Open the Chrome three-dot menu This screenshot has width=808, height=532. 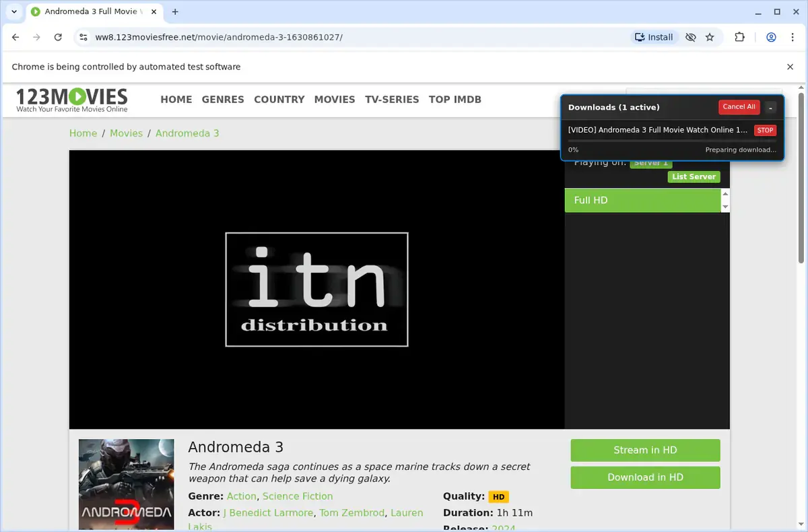click(x=793, y=37)
